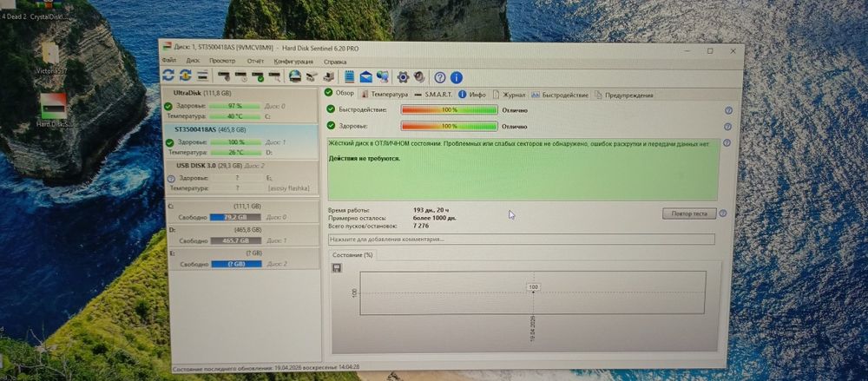Click the 'Действия не требуются.' text
Viewport: 868px width, 381px height.
pos(365,158)
